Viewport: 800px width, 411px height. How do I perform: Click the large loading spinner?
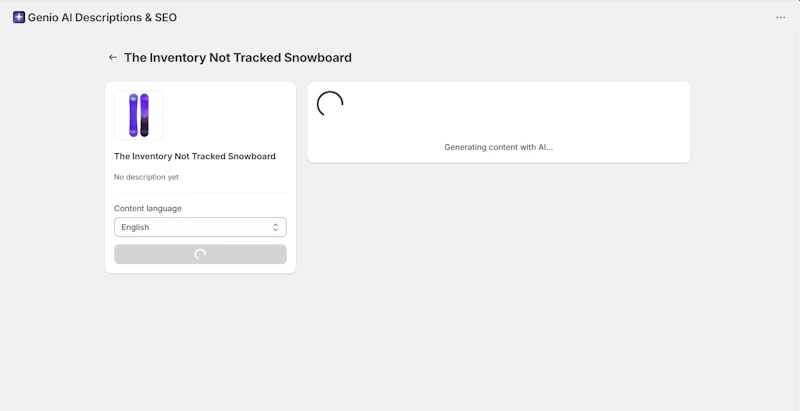(x=330, y=104)
